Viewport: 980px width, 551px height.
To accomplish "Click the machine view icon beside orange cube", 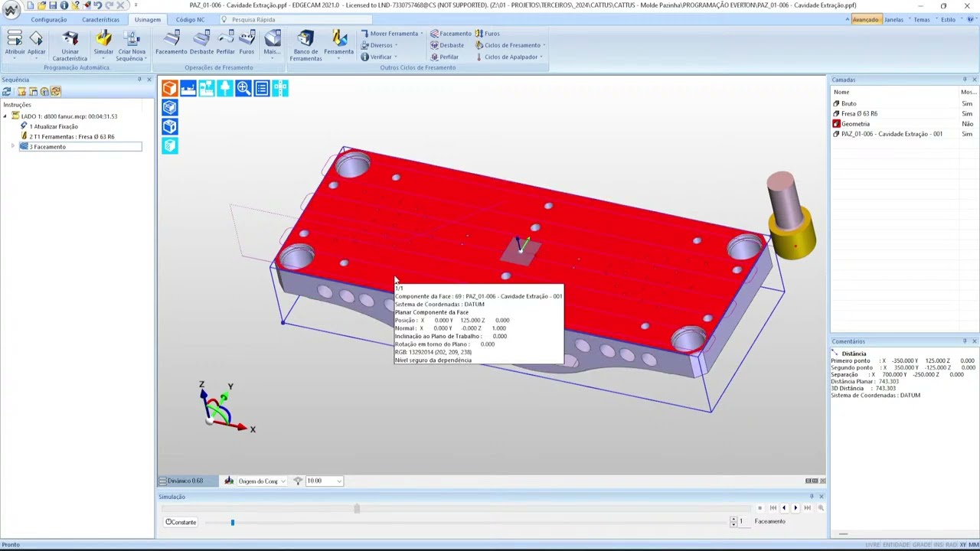I will click(x=188, y=89).
